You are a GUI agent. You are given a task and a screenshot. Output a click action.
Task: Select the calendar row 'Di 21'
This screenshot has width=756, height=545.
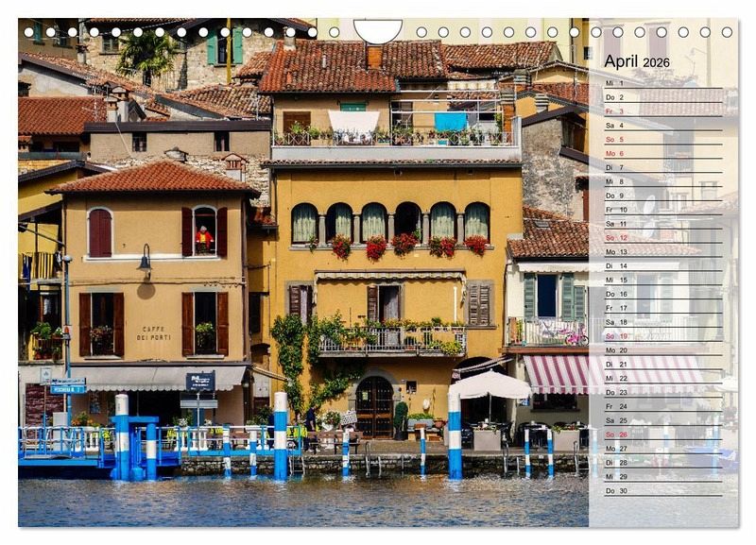[663, 365]
